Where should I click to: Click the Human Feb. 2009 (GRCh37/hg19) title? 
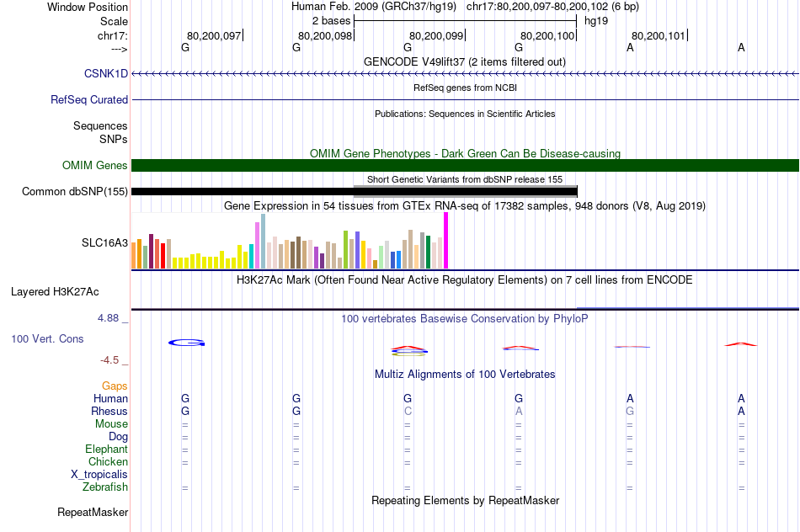point(373,7)
